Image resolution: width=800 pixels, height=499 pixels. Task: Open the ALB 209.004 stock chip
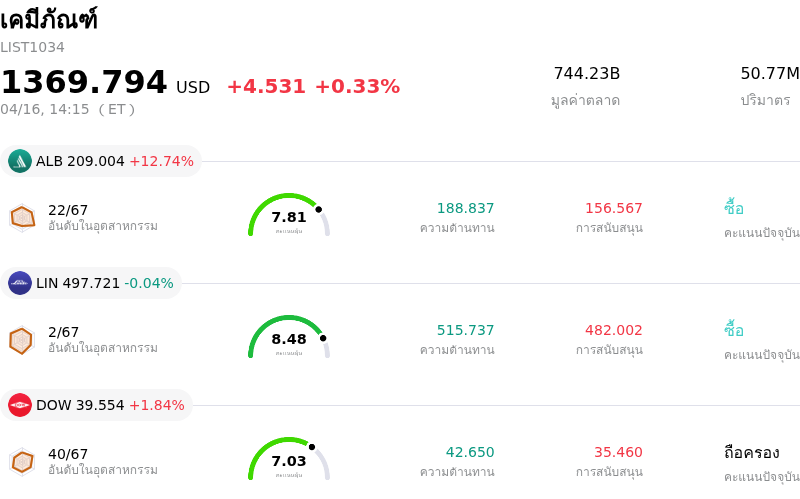114,161
